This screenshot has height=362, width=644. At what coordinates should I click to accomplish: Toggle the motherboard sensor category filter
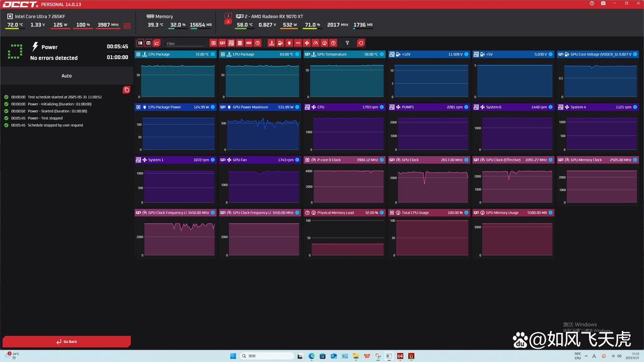(231, 43)
